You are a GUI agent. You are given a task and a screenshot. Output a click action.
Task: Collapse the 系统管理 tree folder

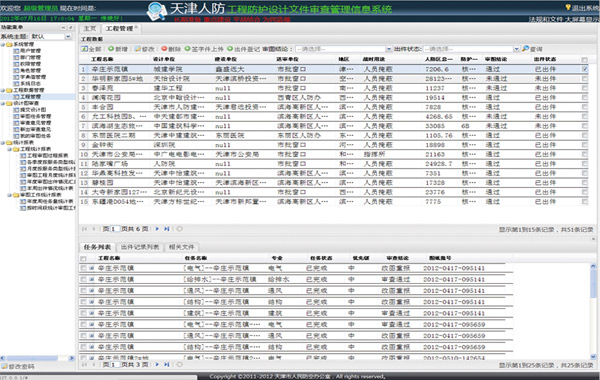(x=3, y=44)
